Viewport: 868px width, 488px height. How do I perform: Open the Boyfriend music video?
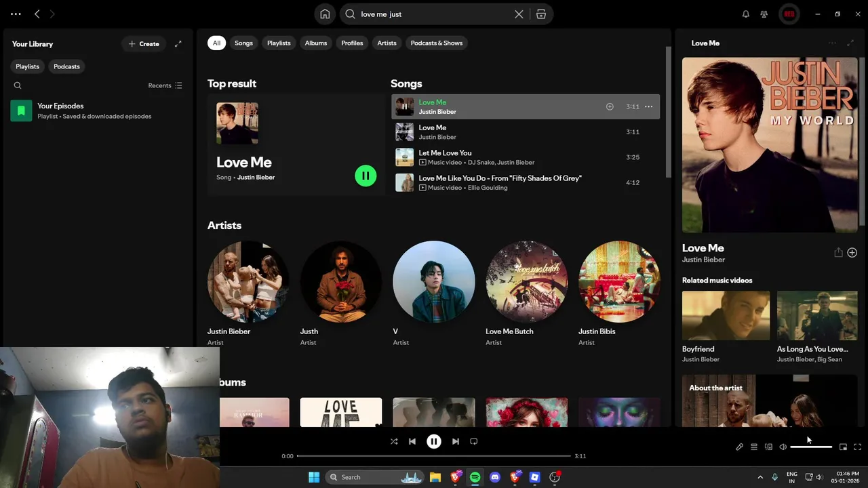(726, 327)
